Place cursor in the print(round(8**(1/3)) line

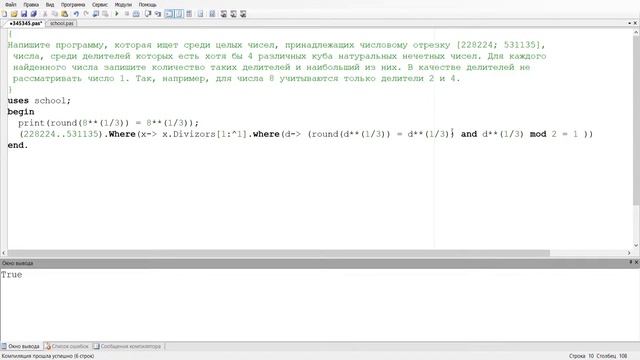(108, 123)
